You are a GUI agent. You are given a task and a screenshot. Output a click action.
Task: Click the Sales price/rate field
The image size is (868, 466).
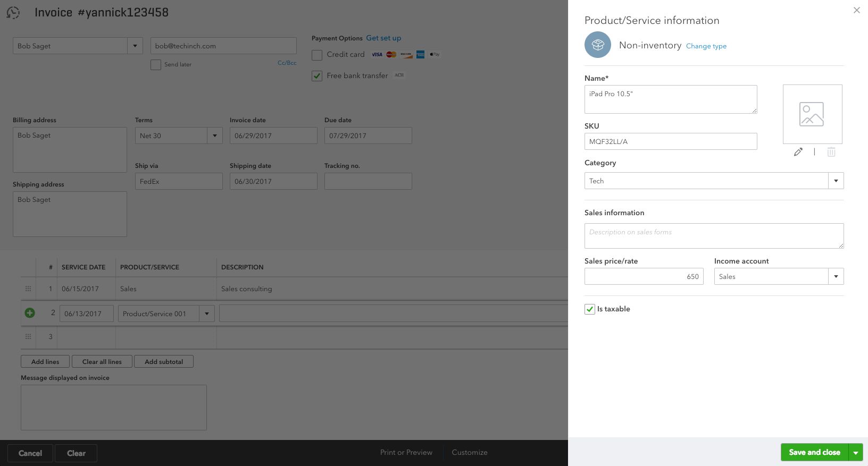(x=644, y=276)
